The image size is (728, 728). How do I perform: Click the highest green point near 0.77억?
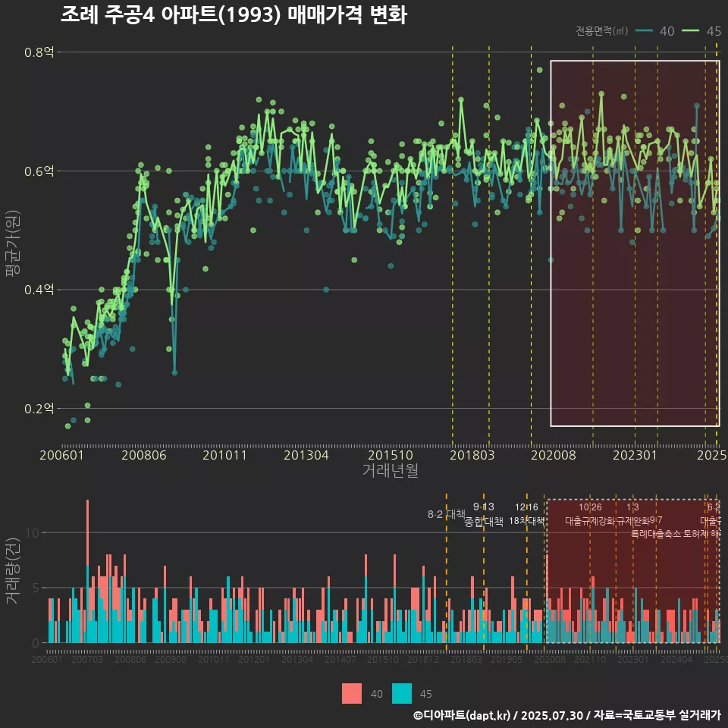pyautogui.click(x=539, y=70)
